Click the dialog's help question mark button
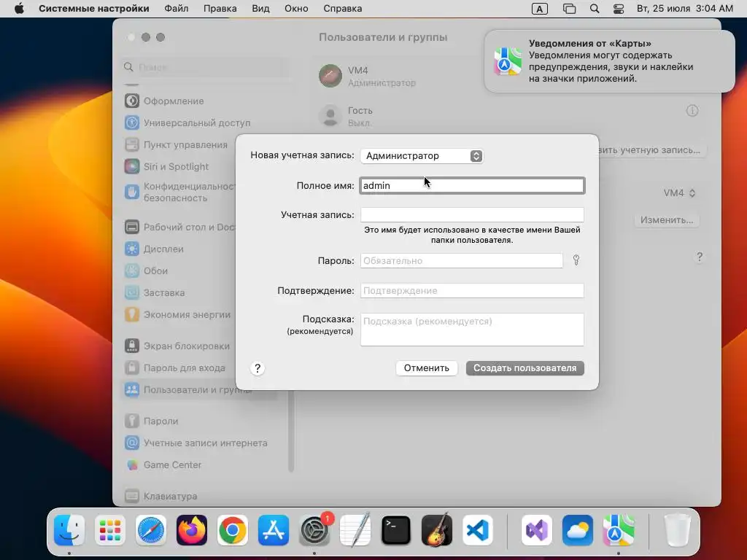The image size is (747, 560). [258, 368]
